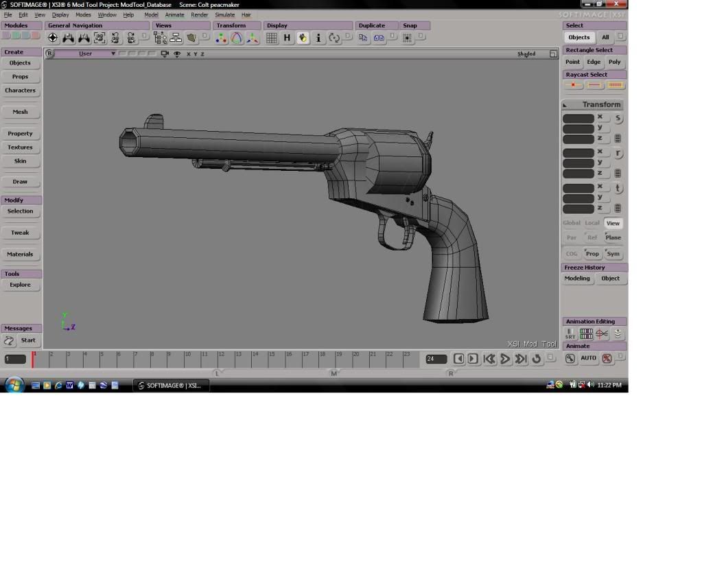This screenshot has height=588, width=702.
Task: Click the layered animation mixer icon
Action: [x=618, y=334]
